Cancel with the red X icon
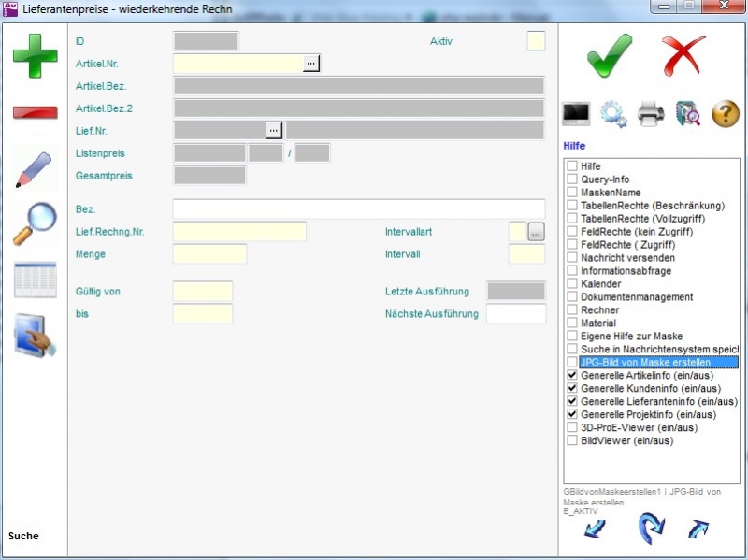 (683, 55)
